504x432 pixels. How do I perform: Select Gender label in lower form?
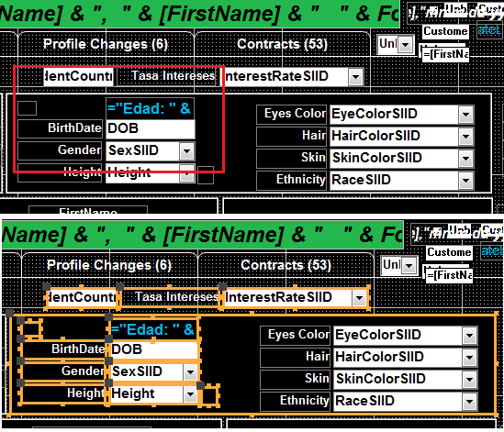[63, 371]
